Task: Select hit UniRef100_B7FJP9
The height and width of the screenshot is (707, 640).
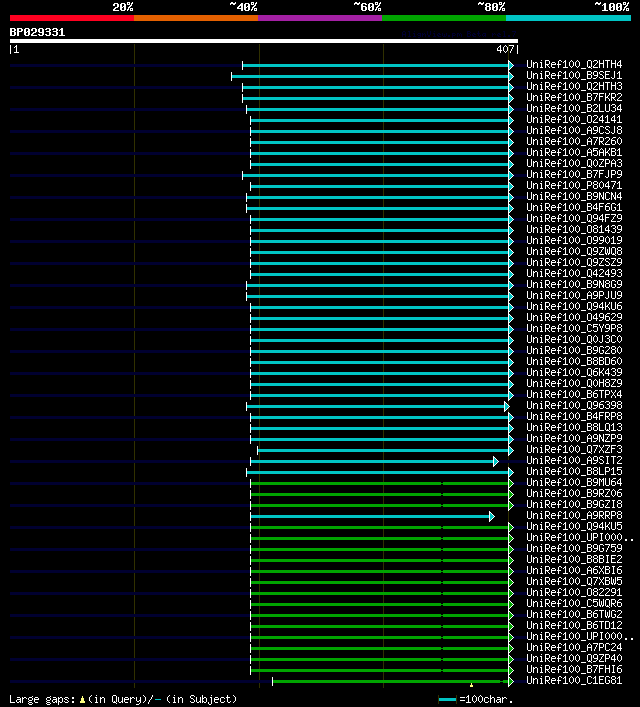Action: point(574,174)
